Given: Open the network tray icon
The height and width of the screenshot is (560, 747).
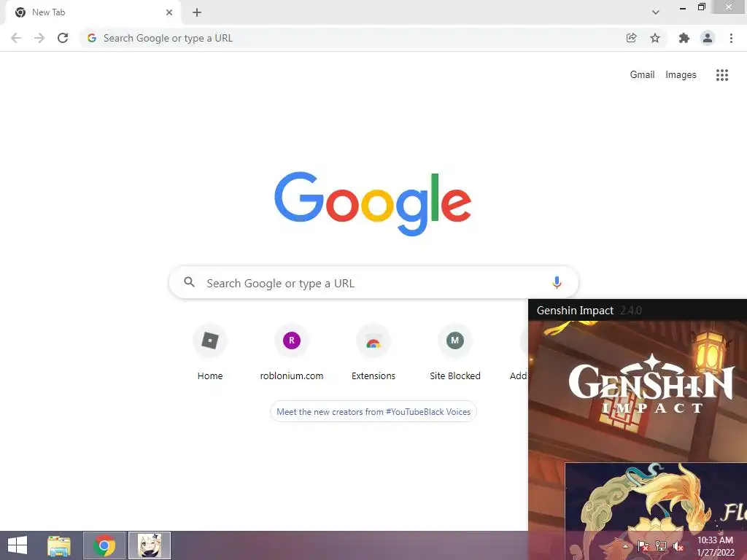Looking at the screenshot, I should tap(661, 546).
